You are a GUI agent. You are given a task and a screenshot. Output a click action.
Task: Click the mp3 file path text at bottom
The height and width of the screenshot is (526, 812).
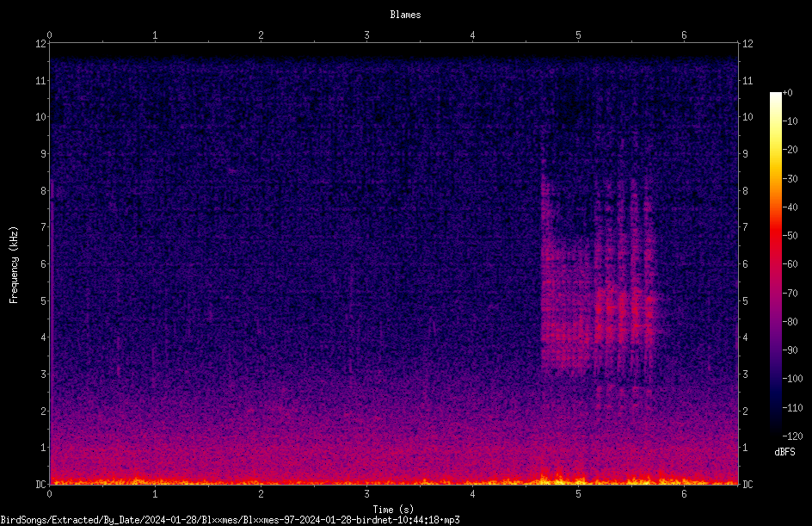click(x=230, y=520)
